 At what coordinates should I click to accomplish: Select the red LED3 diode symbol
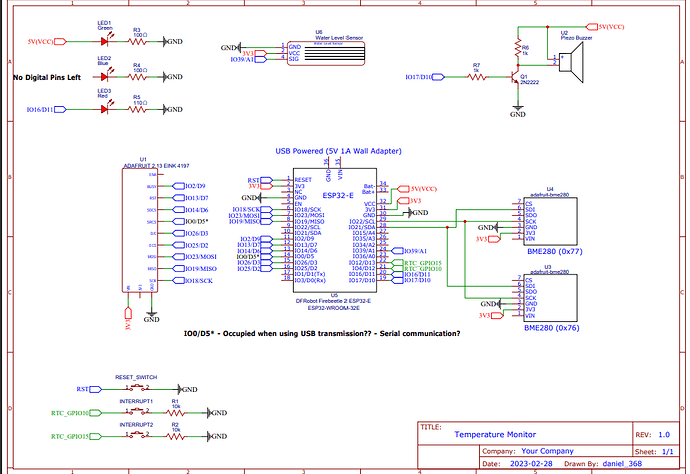[105, 108]
